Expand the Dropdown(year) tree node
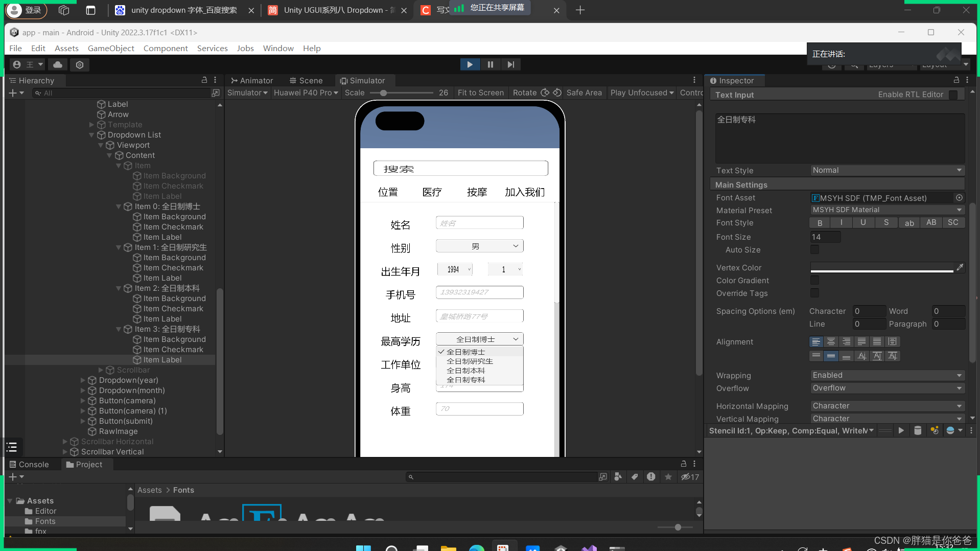This screenshot has height=551, width=980. click(x=83, y=380)
